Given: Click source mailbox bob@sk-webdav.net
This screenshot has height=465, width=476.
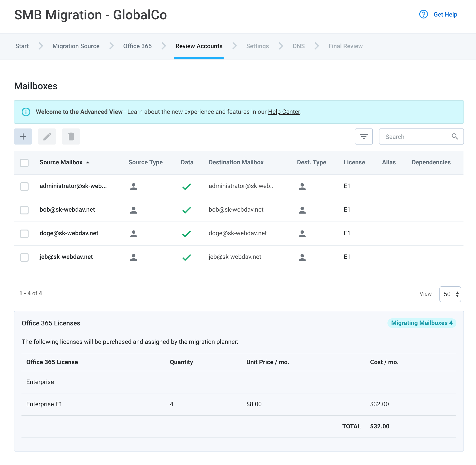Looking at the screenshot, I should [x=67, y=210].
